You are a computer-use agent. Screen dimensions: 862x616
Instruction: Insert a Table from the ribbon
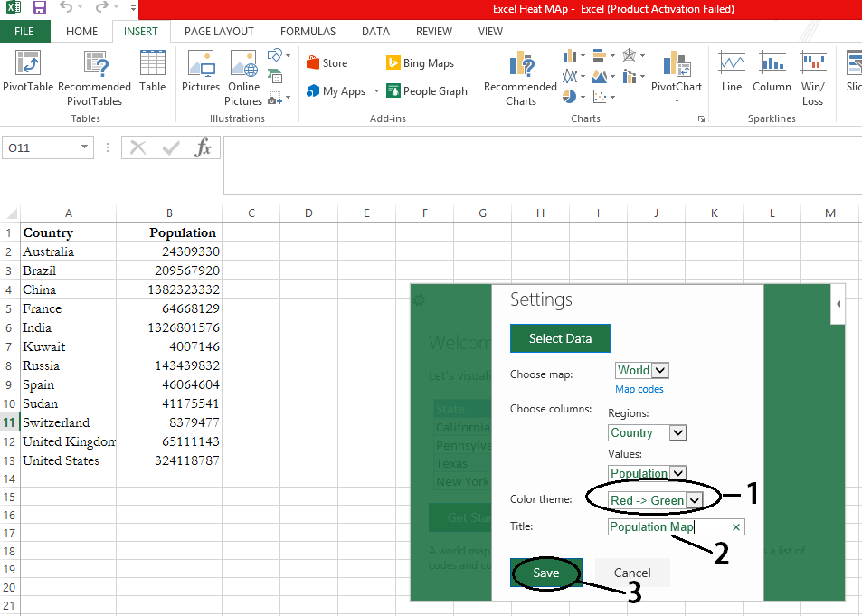point(152,65)
